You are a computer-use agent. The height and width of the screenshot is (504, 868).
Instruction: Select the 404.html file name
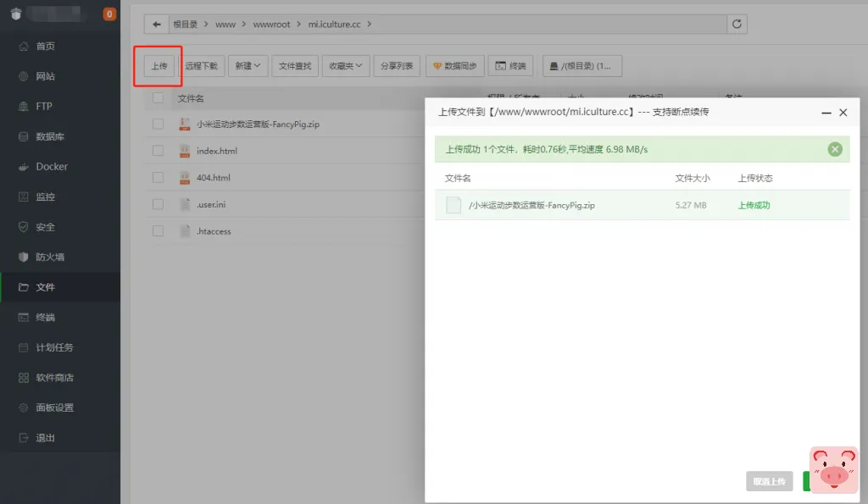(213, 178)
